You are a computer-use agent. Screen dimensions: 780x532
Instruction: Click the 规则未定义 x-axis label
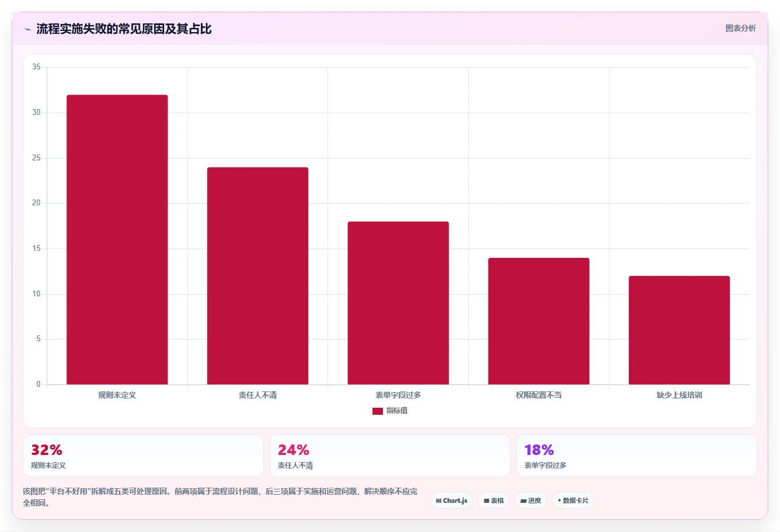117,395
